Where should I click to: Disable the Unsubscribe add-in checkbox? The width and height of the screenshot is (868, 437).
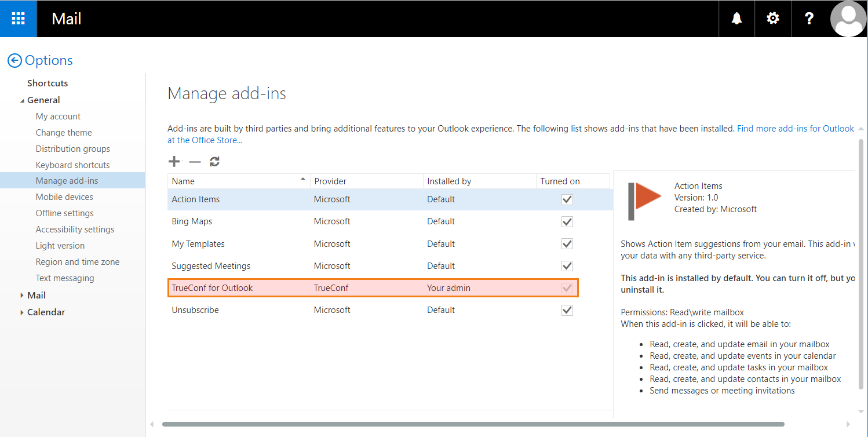pyautogui.click(x=567, y=310)
